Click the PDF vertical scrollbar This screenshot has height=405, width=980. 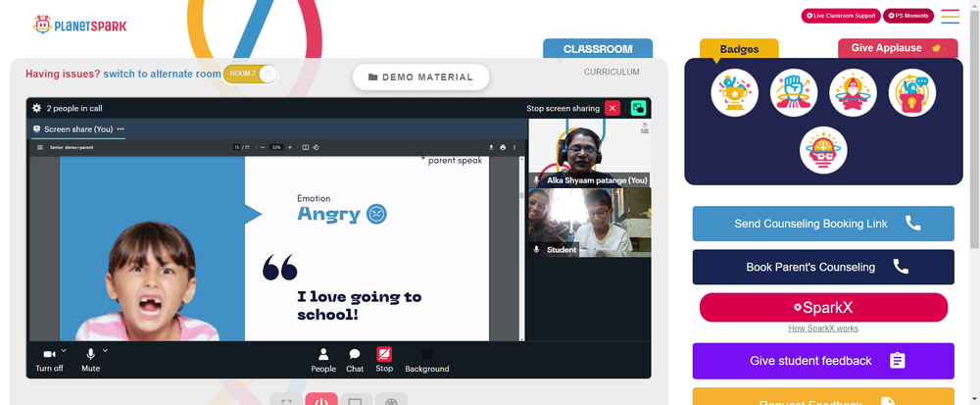click(522, 248)
